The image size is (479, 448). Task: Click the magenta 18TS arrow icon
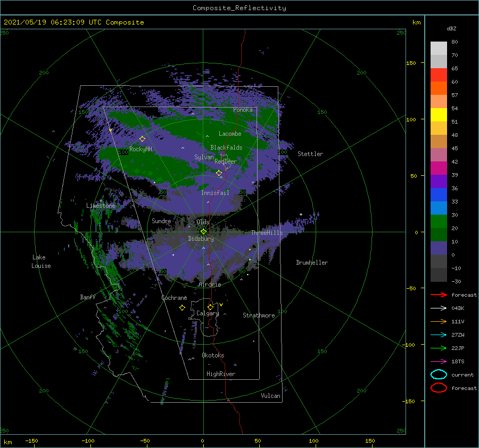(x=439, y=361)
